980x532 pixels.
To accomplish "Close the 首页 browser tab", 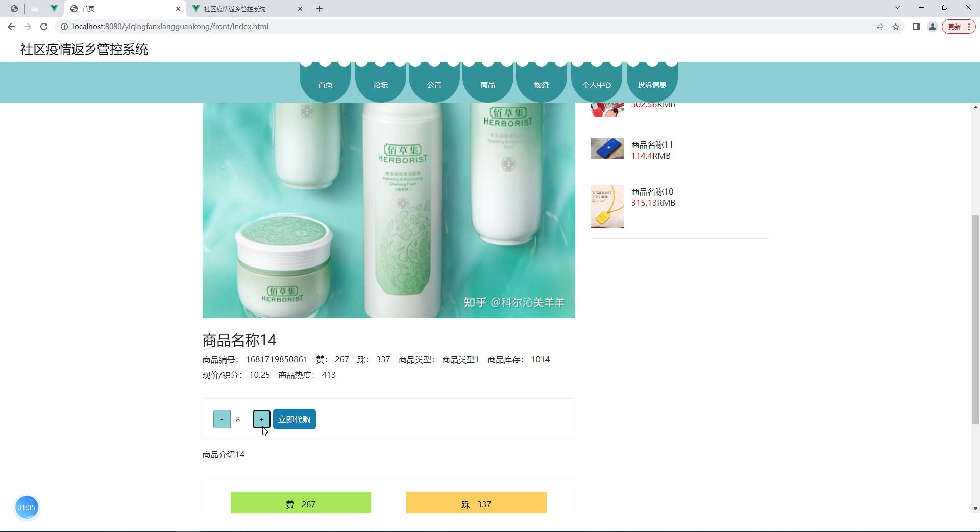I will (178, 9).
